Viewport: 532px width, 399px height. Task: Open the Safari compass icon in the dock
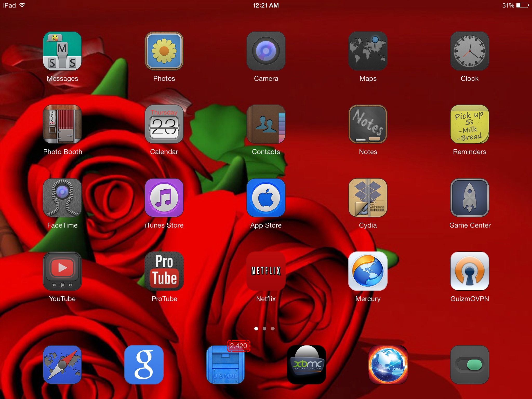(62, 365)
